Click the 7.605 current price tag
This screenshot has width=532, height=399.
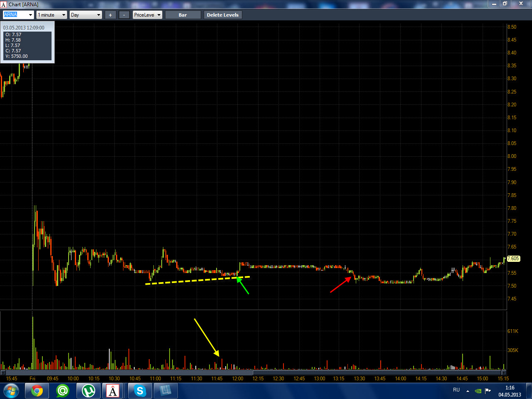[514, 259]
